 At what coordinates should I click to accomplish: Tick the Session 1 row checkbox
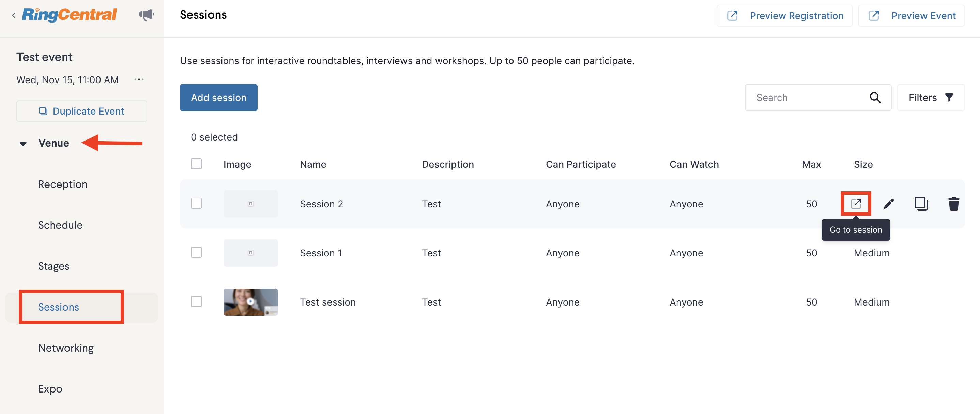pyautogui.click(x=196, y=252)
